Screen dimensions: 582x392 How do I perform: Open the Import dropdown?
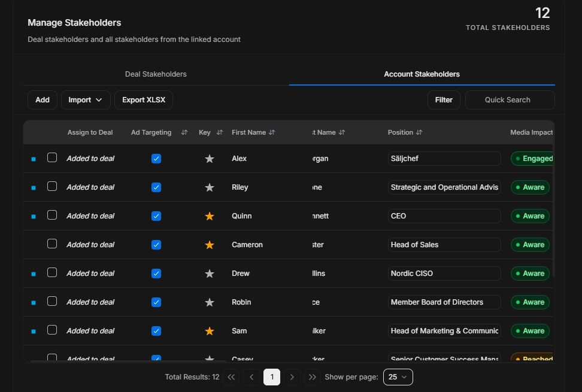[x=86, y=100]
